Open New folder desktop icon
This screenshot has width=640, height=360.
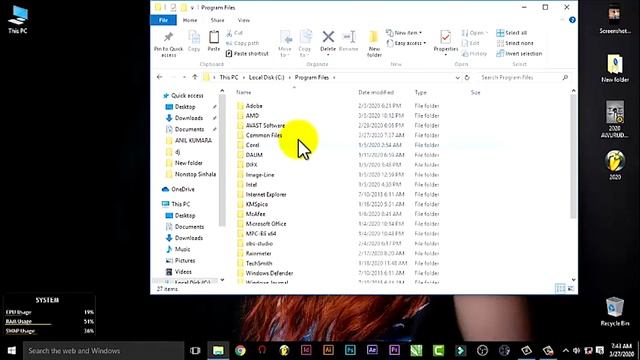pyautogui.click(x=615, y=68)
